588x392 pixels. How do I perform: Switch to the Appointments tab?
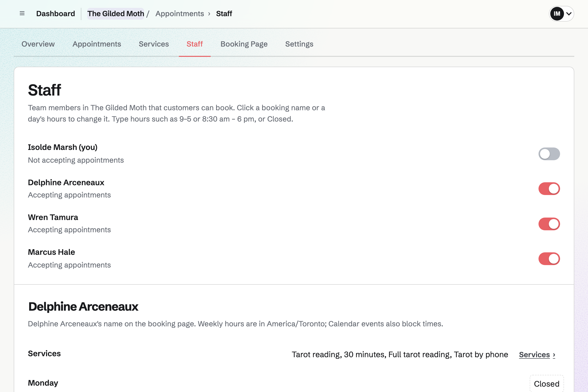[x=97, y=44]
